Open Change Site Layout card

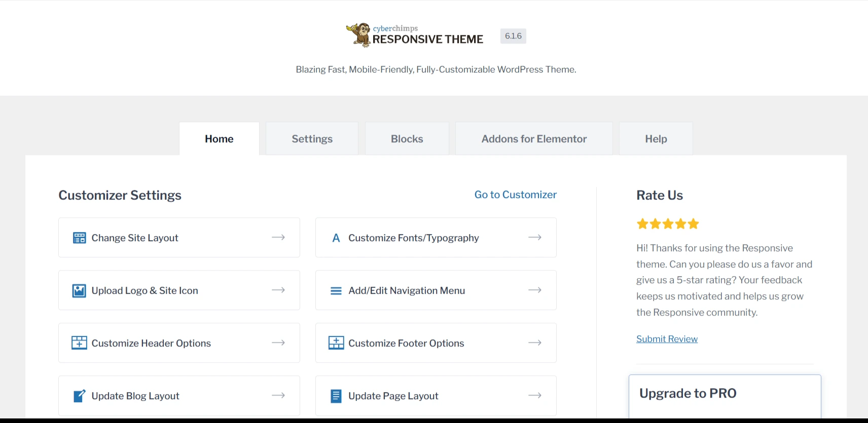(179, 238)
